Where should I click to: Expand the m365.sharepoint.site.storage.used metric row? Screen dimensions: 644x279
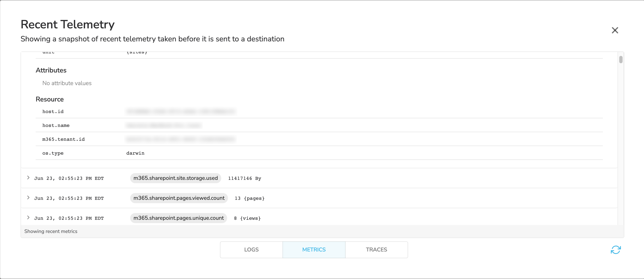click(x=27, y=178)
